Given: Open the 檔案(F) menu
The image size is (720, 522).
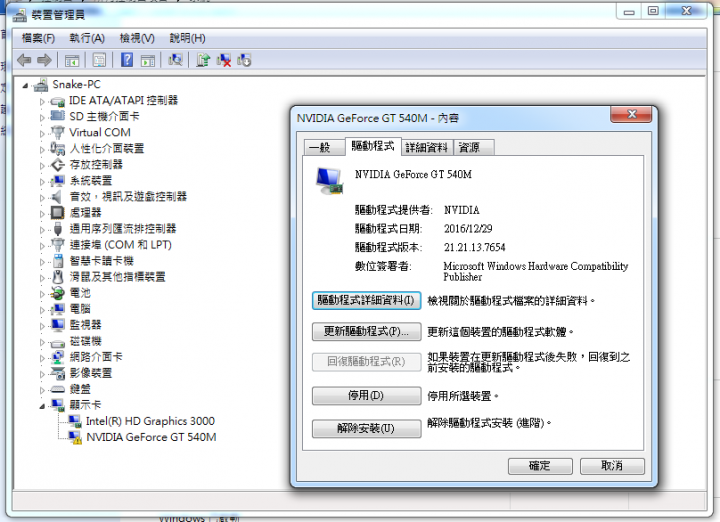Looking at the screenshot, I should coord(38,38).
